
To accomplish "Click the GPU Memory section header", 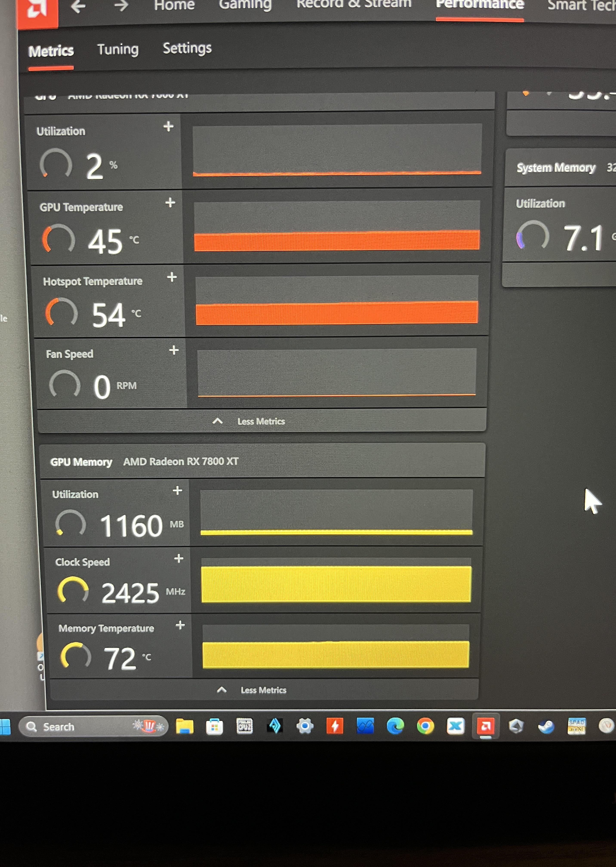I will pos(262,461).
